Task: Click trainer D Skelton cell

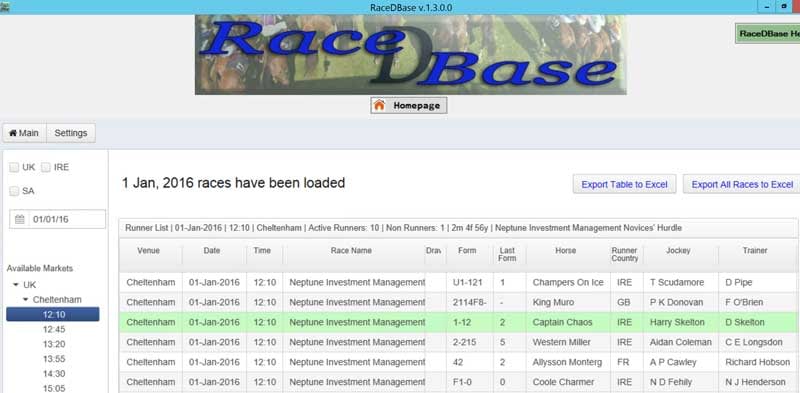Action: [x=758, y=322]
